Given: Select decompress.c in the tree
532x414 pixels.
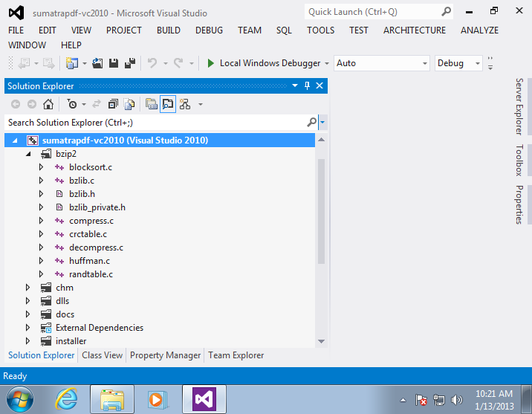Looking at the screenshot, I should 96,248.
